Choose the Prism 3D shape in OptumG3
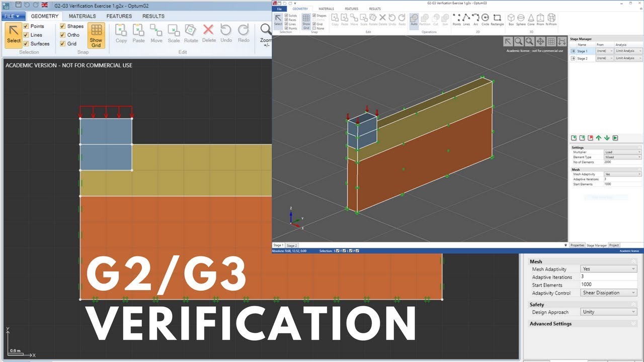Image resolution: width=644 pixels, height=362 pixels. pos(540,20)
